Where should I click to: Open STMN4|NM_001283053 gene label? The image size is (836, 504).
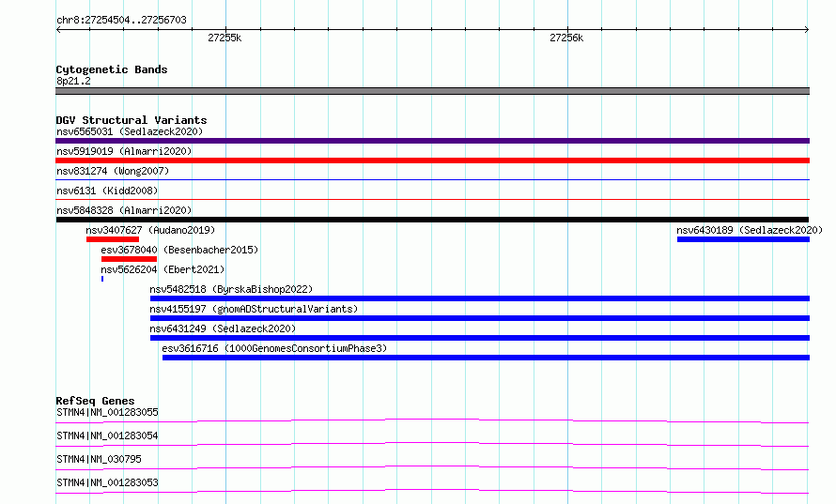tap(107, 482)
